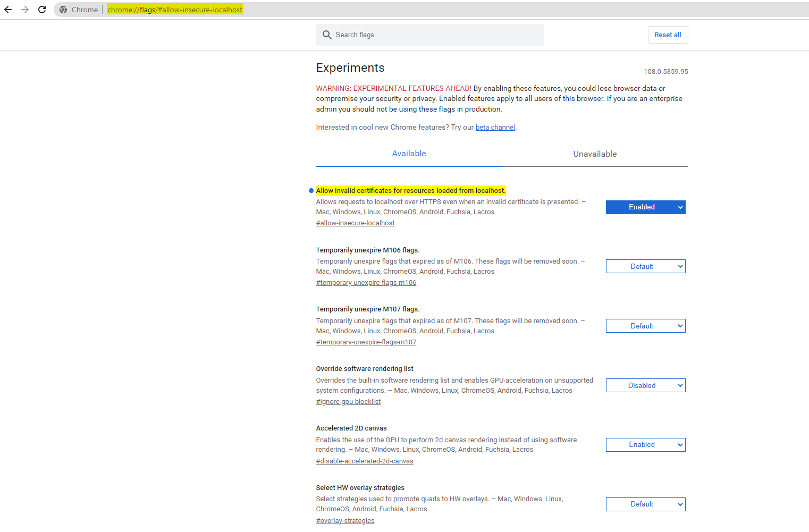Go back using the browser back arrow
This screenshot has height=532, width=809.
coord(8,10)
